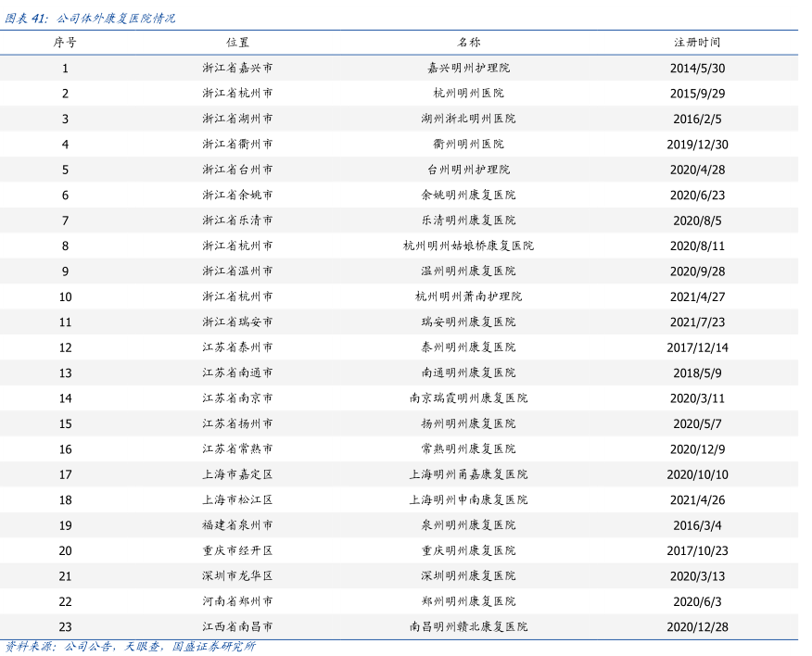Click the date 2021/7/23
Screen dimensions: 812x656
697,322
